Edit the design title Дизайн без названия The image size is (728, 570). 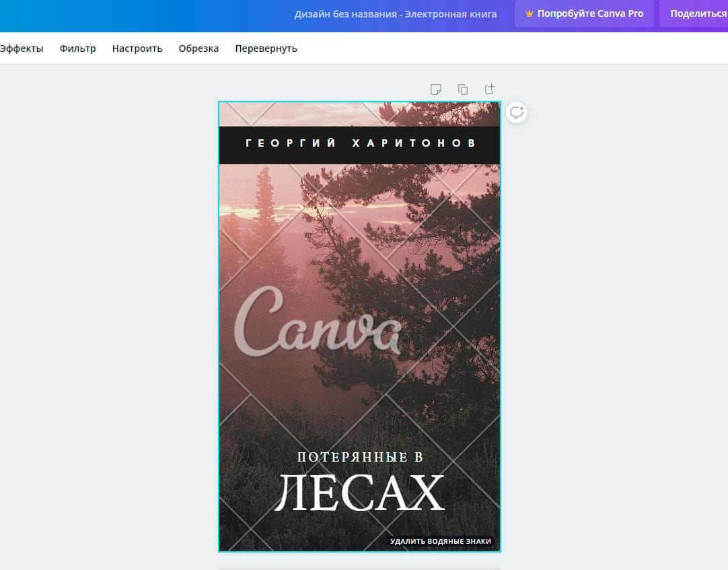(395, 14)
